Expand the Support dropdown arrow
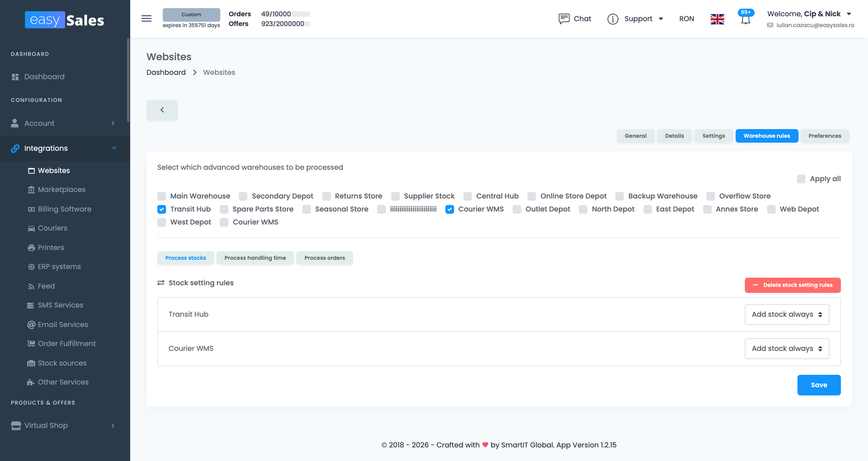This screenshot has width=868, height=461. pyautogui.click(x=661, y=19)
